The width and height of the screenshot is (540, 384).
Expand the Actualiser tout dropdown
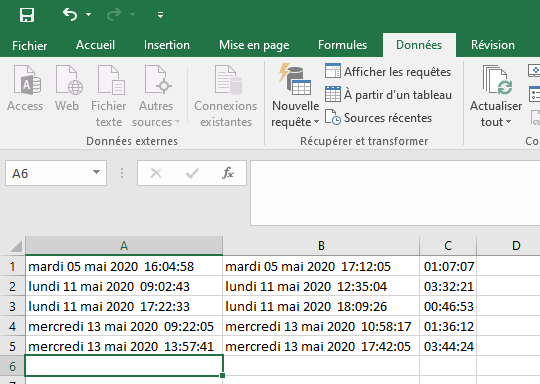(496, 114)
